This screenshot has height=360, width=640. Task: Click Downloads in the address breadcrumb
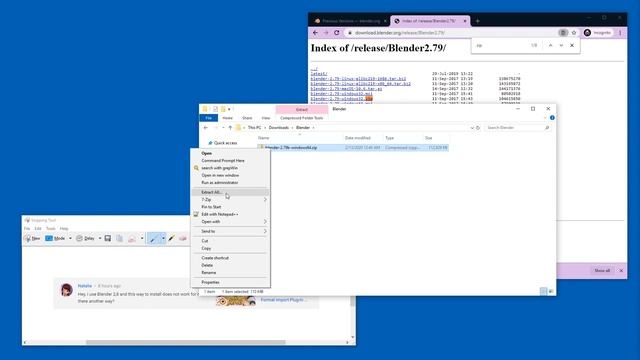[x=279, y=128]
